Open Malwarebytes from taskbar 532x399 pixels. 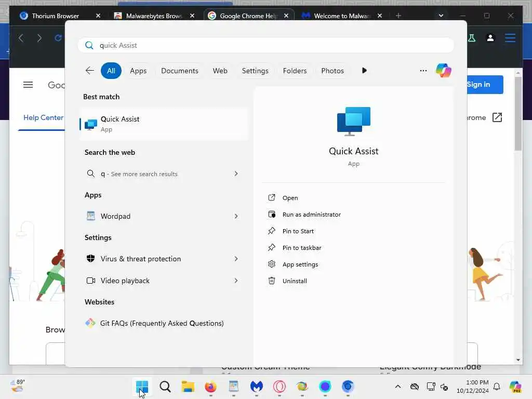(257, 387)
